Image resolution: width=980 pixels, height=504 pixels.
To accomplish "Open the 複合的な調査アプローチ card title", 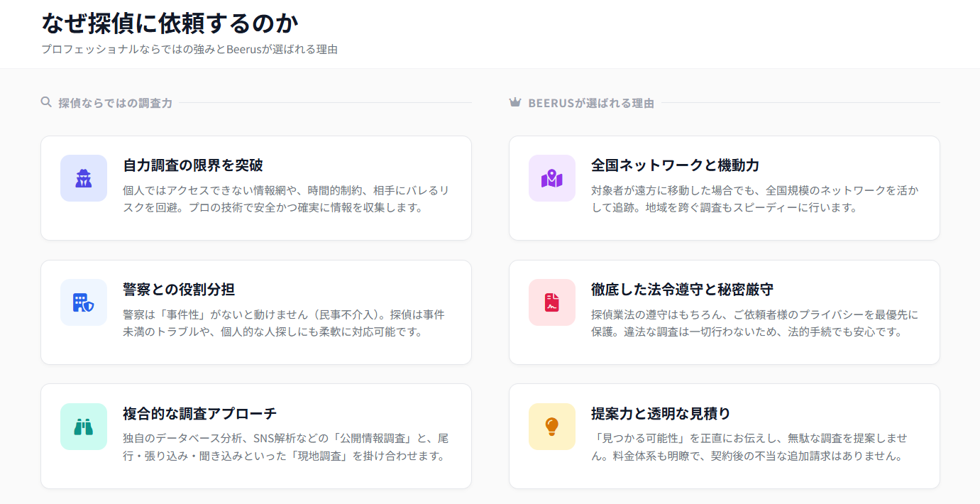I will (x=199, y=413).
